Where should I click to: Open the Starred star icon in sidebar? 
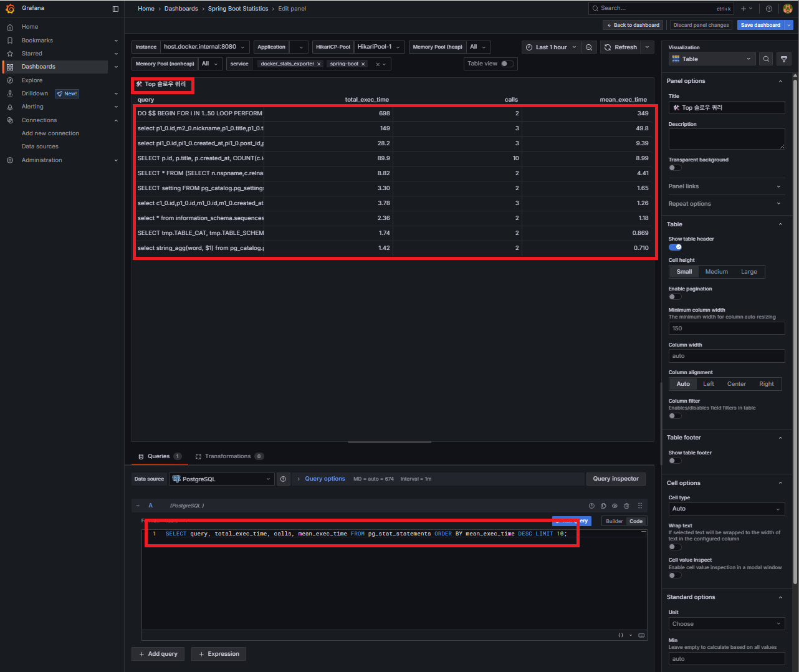pyautogui.click(x=10, y=54)
